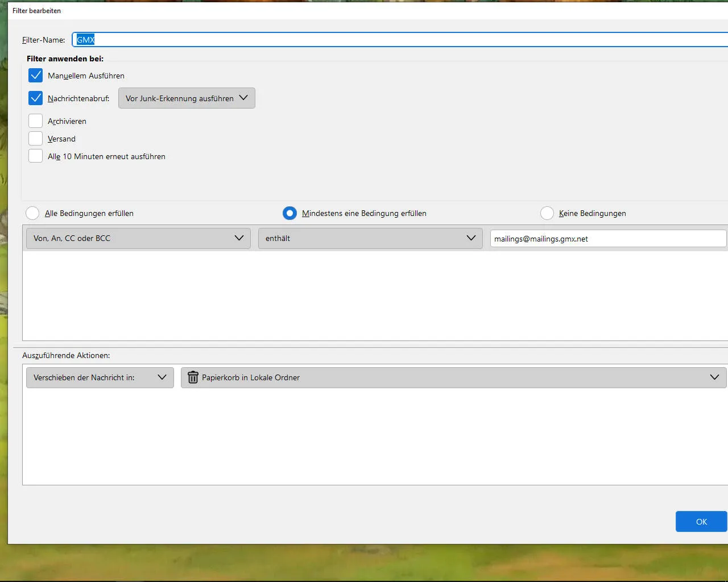Open the enthält condition dropdown
The image size is (728, 582).
(370, 238)
